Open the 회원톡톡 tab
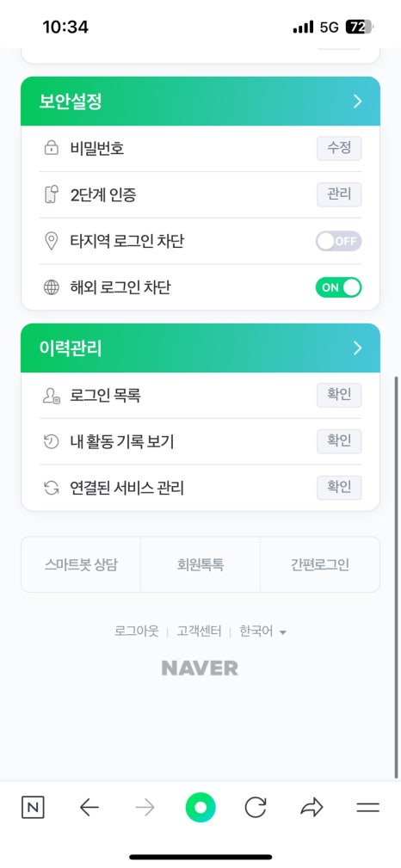 coord(200,564)
